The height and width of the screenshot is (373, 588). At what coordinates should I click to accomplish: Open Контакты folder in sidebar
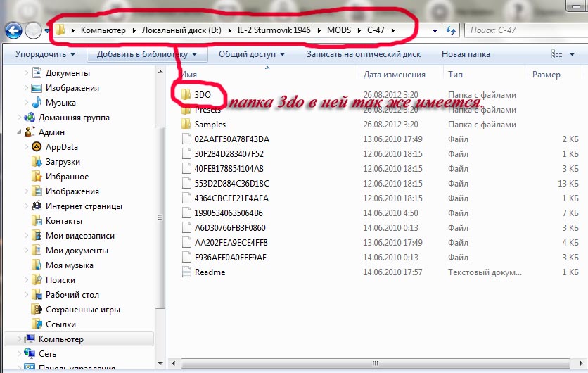pos(64,221)
